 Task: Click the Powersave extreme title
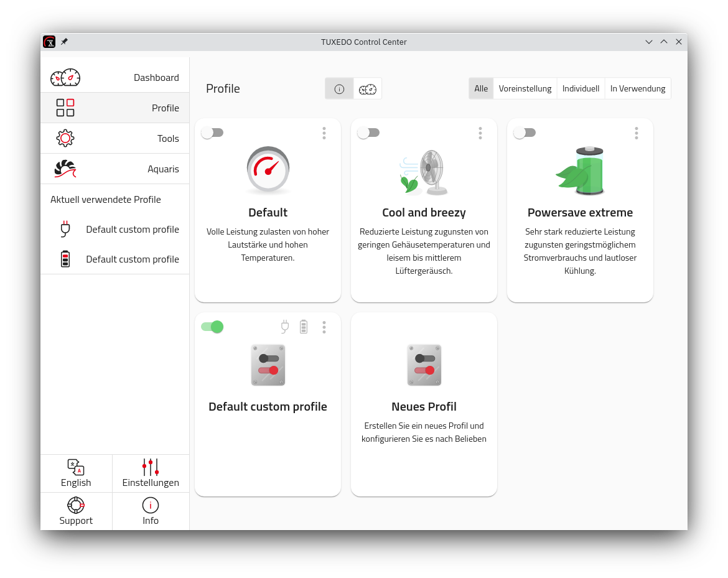(x=580, y=213)
